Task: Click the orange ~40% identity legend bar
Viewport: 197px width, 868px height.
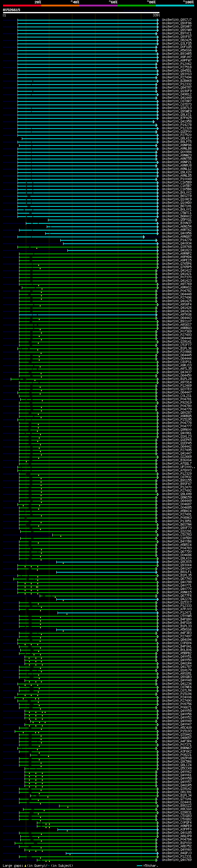Action: [x=60, y=6]
